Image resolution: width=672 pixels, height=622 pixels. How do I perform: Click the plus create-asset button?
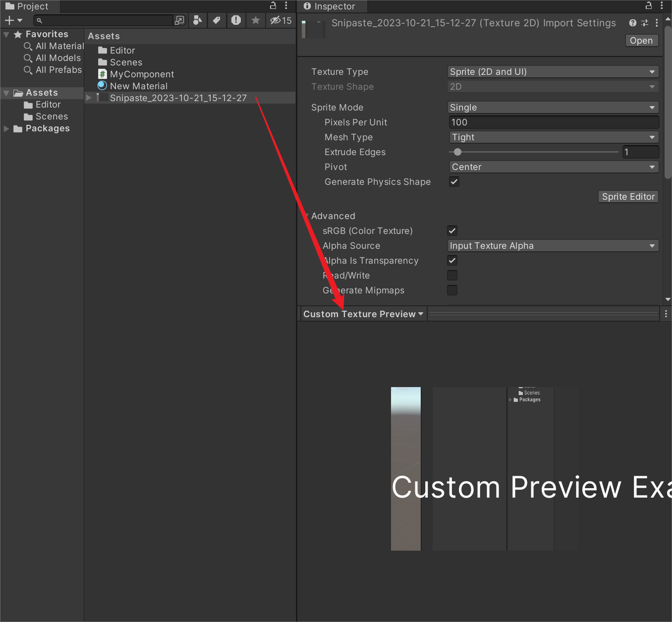(x=13, y=20)
